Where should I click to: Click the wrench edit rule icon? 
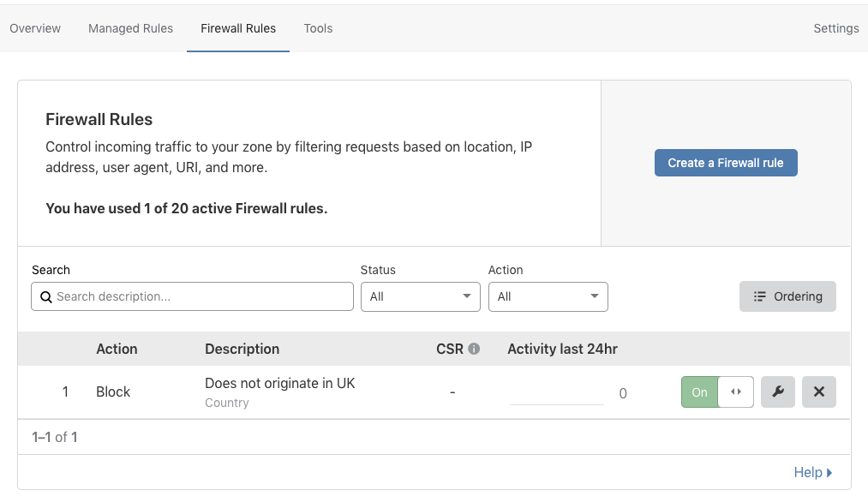coord(778,392)
